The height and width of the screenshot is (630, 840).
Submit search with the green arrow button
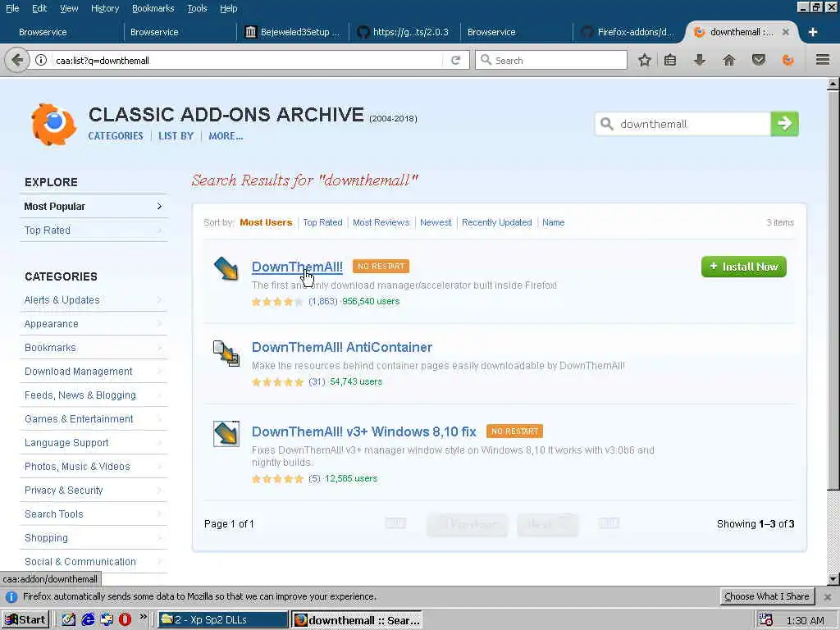[784, 124]
